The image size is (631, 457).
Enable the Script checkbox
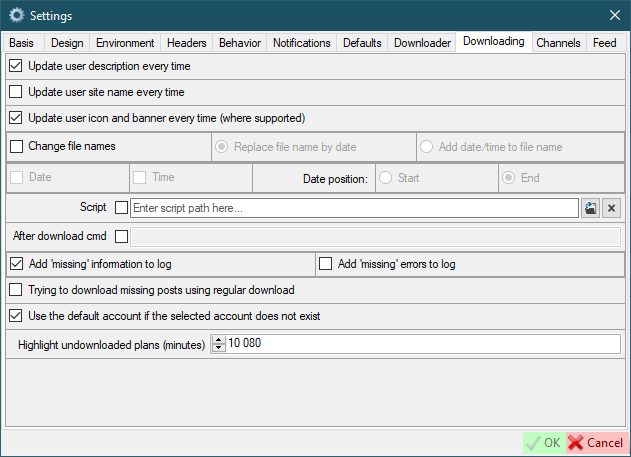[x=122, y=208]
